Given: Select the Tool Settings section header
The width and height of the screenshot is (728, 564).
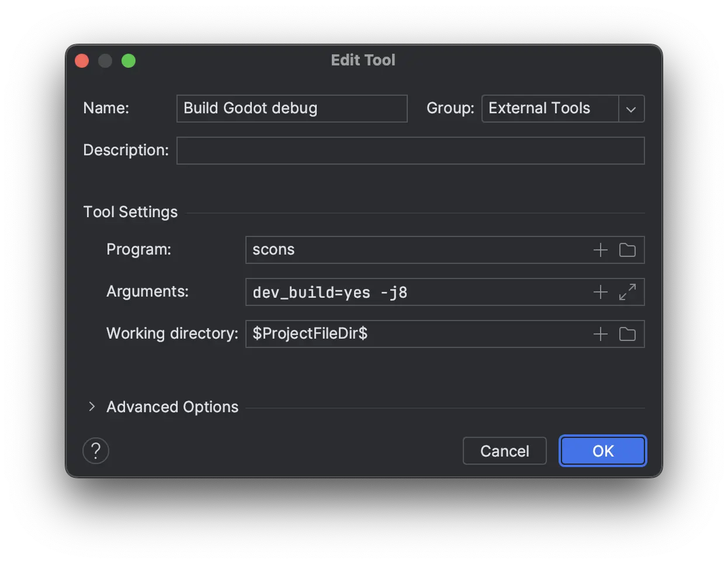Looking at the screenshot, I should coord(130,211).
